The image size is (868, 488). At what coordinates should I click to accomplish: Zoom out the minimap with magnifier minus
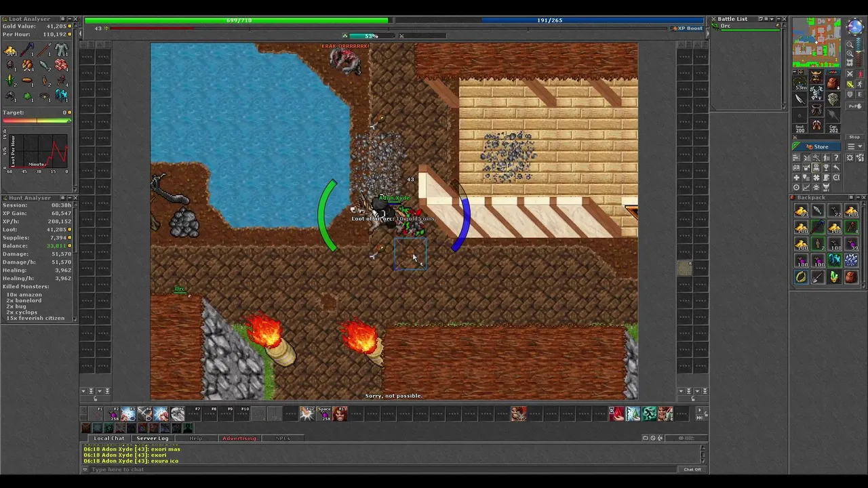[x=850, y=45]
